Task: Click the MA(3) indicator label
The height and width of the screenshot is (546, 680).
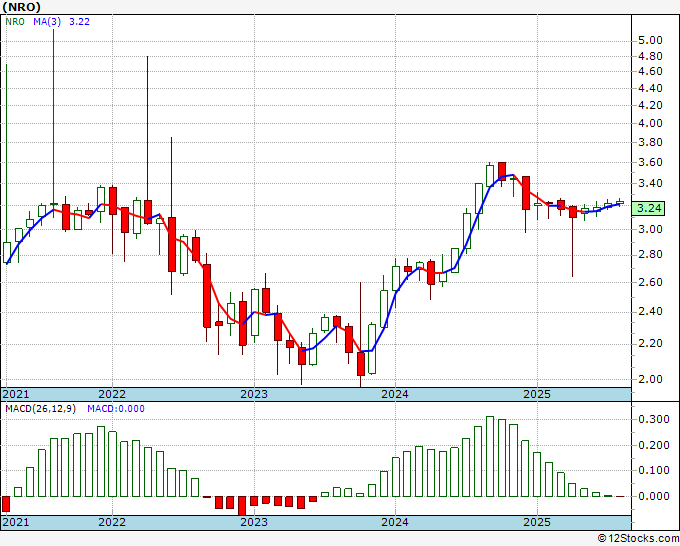Action: click(47, 22)
